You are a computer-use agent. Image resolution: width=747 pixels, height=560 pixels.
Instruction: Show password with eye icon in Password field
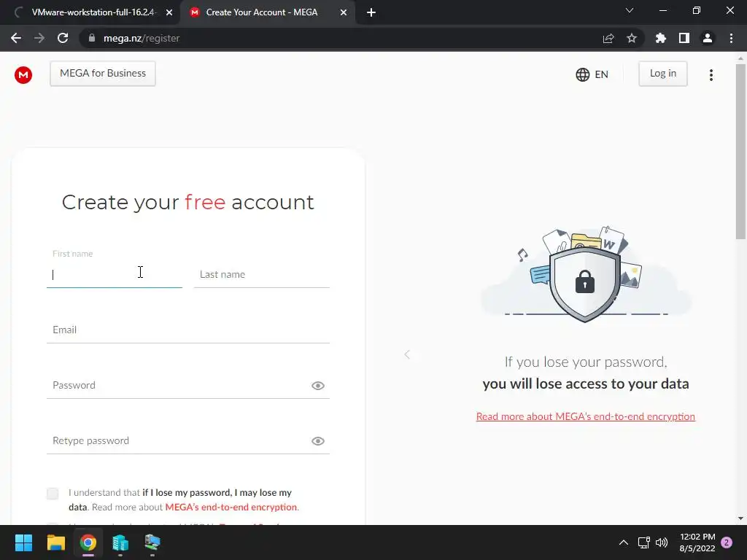[x=318, y=386]
